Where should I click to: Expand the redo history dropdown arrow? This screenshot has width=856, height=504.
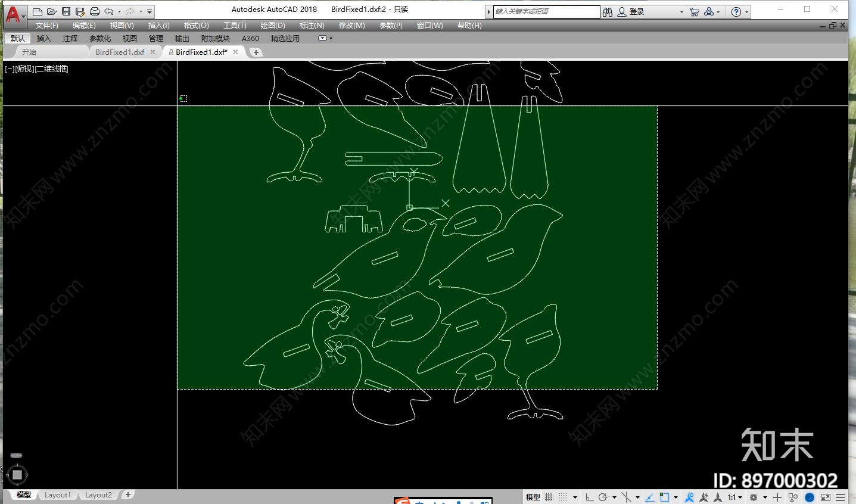coord(141,12)
